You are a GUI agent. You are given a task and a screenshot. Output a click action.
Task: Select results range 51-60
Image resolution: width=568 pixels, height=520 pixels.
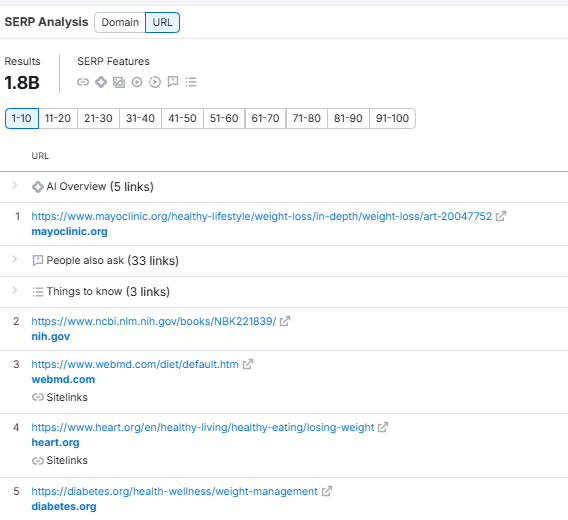tap(224, 118)
